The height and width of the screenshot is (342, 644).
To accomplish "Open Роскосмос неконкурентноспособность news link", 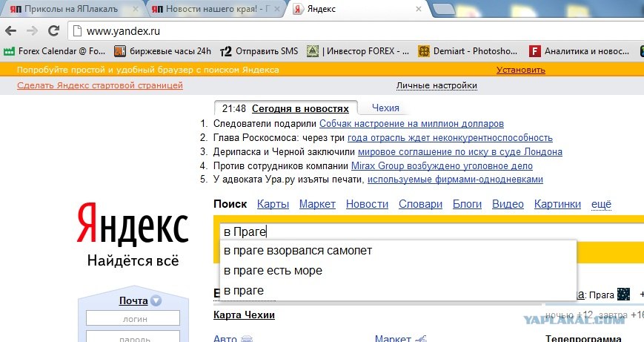I will point(450,137).
